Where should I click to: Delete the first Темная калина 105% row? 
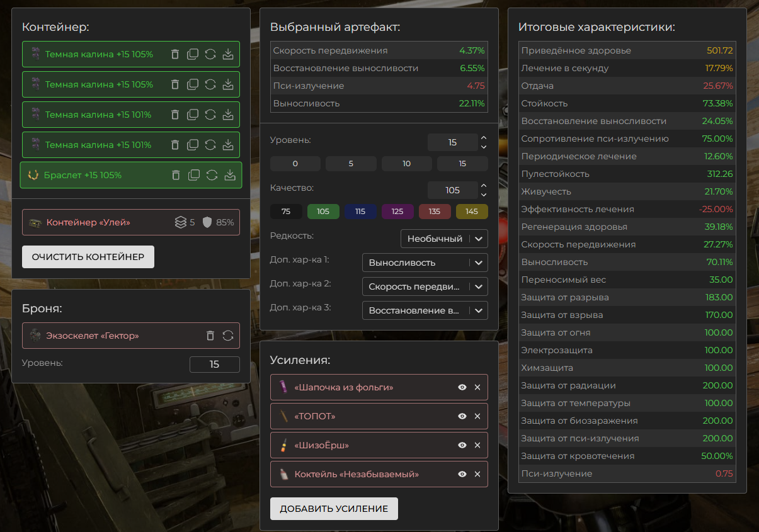(x=175, y=54)
